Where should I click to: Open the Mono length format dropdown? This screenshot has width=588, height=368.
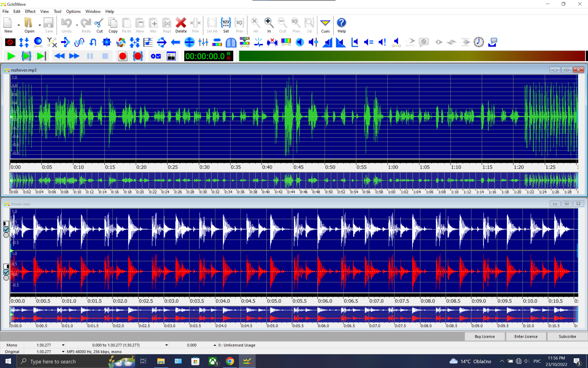point(63,345)
